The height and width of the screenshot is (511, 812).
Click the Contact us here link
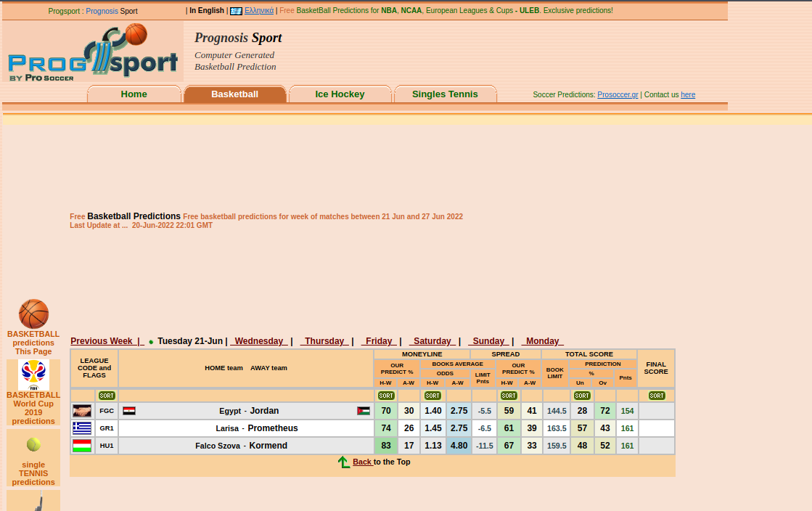pyautogui.click(x=688, y=95)
